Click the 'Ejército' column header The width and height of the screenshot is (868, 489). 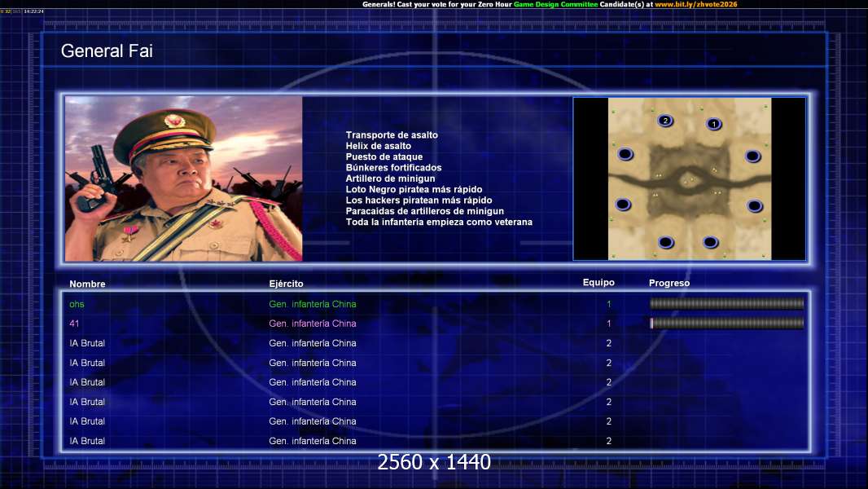click(x=286, y=284)
